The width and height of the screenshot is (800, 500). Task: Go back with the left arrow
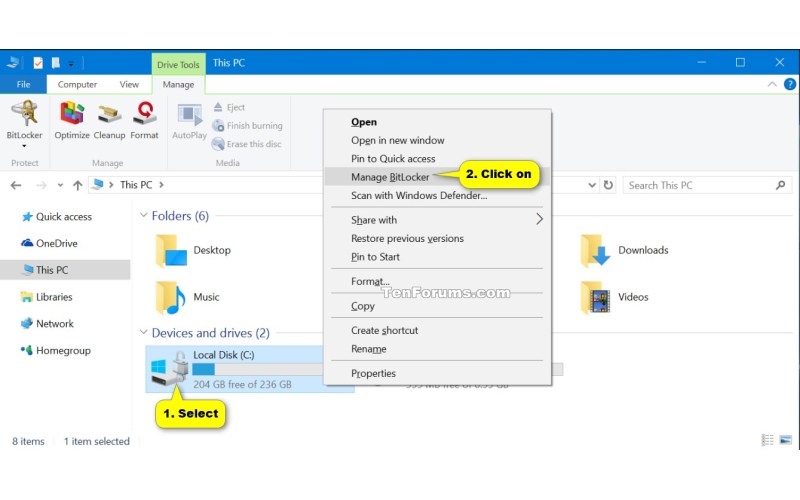[x=16, y=185]
